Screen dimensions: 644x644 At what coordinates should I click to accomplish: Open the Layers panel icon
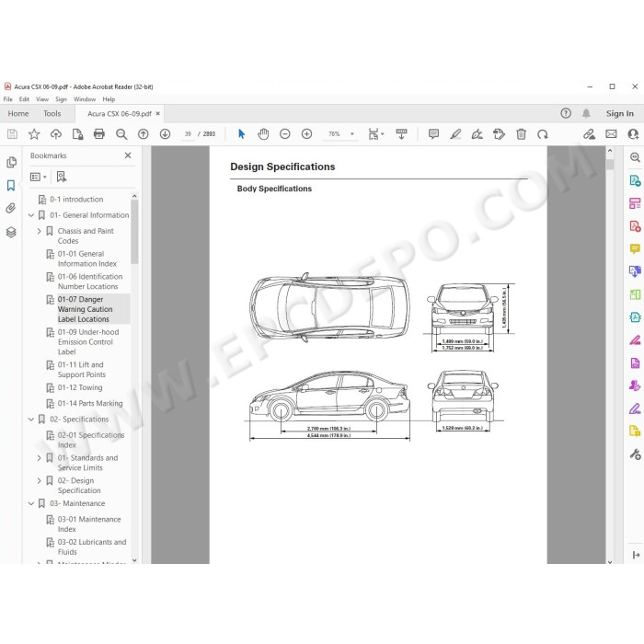(x=11, y=232)
